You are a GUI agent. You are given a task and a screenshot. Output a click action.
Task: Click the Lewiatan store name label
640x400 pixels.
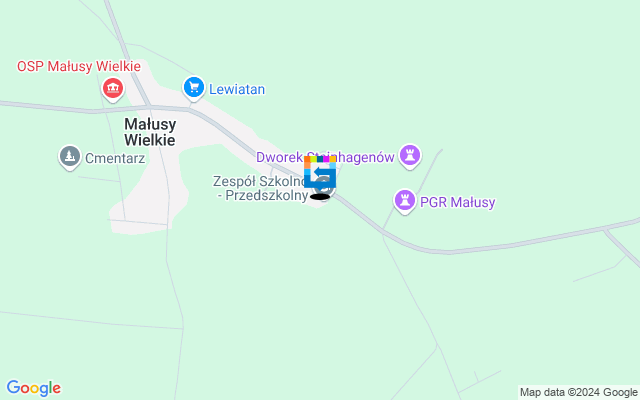[x=237, y=89]
